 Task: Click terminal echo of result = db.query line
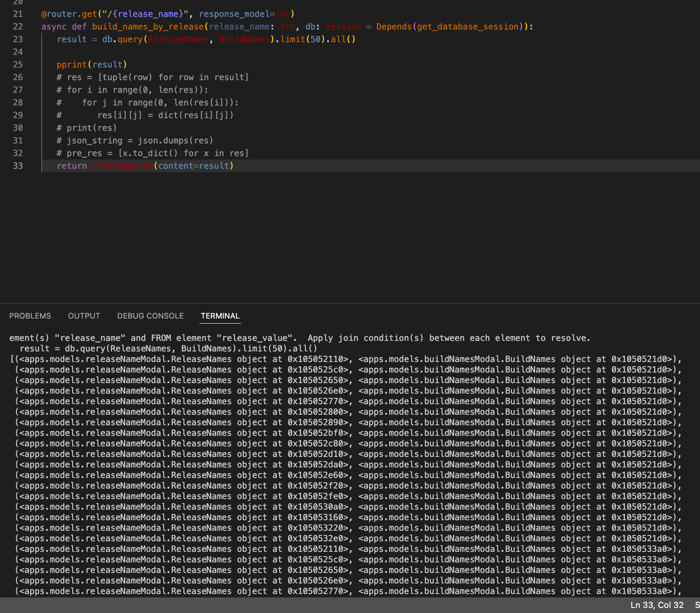[x=168, y=348]
